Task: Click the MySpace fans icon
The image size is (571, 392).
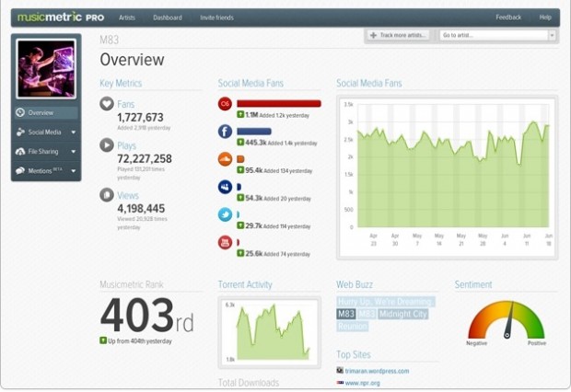Action: pyautogui.click(x=224, y=187)
